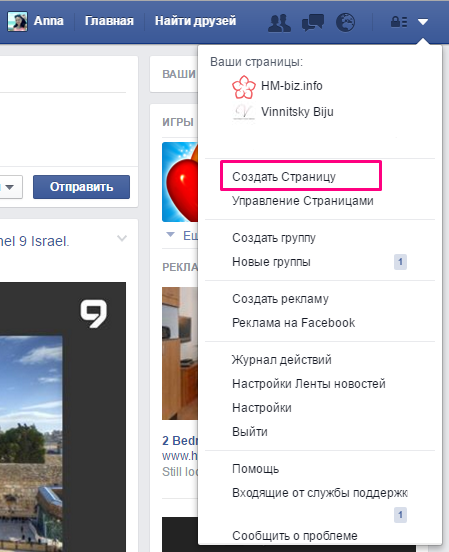The image size is (449, 552).
Task: Open Настройки Ленты новостей entry
Action: click(x=309, y=383)
